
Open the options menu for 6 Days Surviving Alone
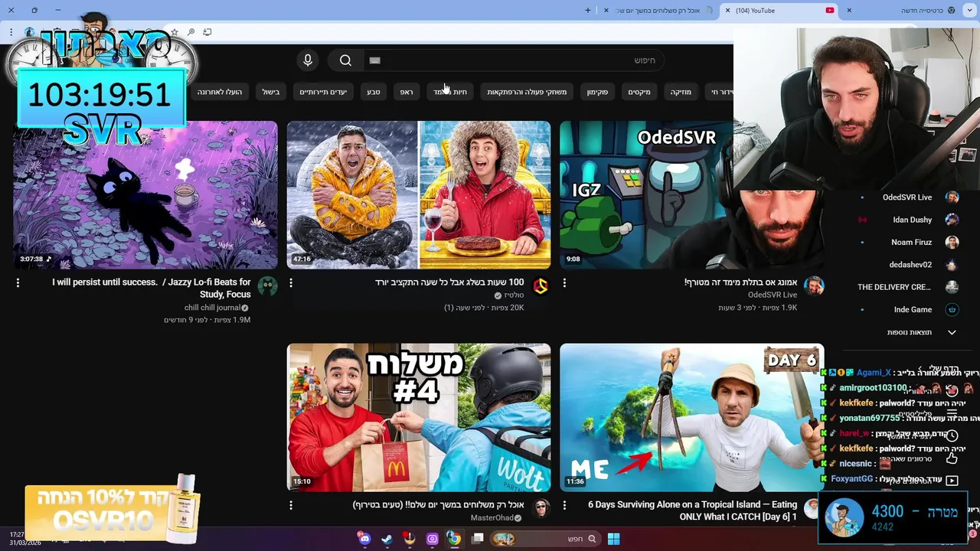click(x=564, y=505)
